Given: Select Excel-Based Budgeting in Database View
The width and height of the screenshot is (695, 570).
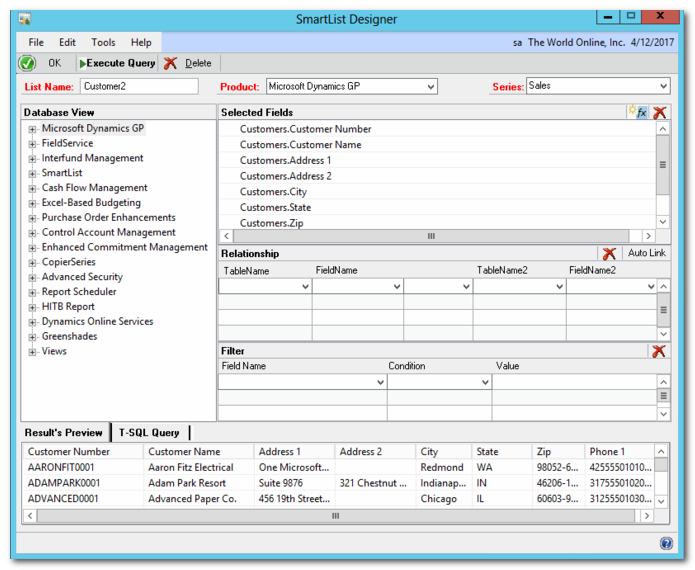Looking at the screenshot, I should click(91, 203).
